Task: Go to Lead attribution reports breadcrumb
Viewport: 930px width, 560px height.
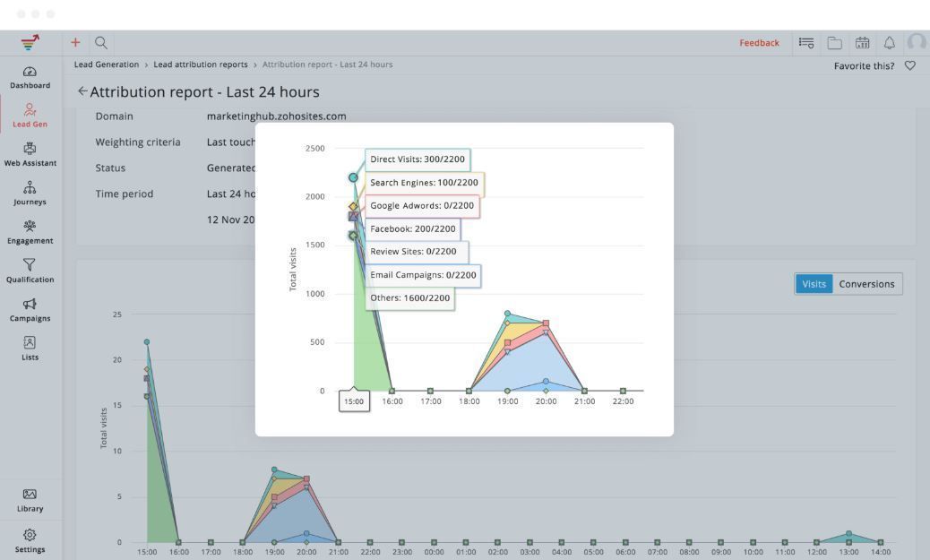Action: pos(201,64)
